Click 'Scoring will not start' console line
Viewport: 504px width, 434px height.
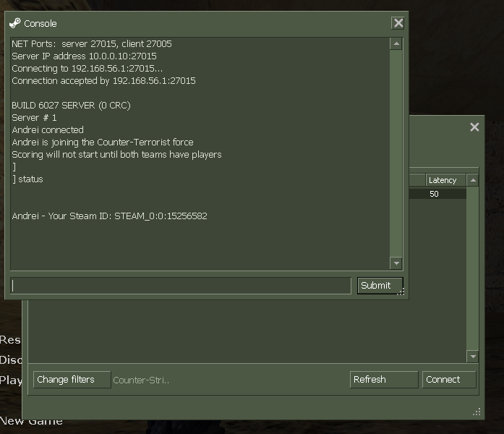coord(116,155)
